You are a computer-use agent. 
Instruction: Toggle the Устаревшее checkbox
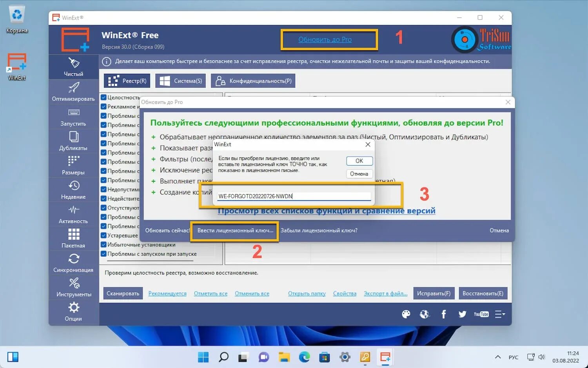103,235
